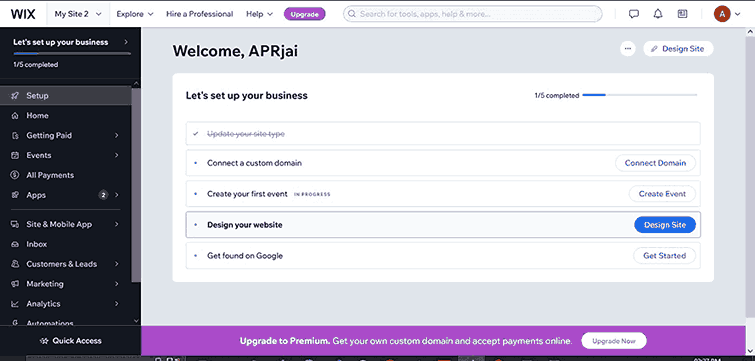755x361 pixels.
Task: Click the main card progress bar
Action: [x=639, y=95]
